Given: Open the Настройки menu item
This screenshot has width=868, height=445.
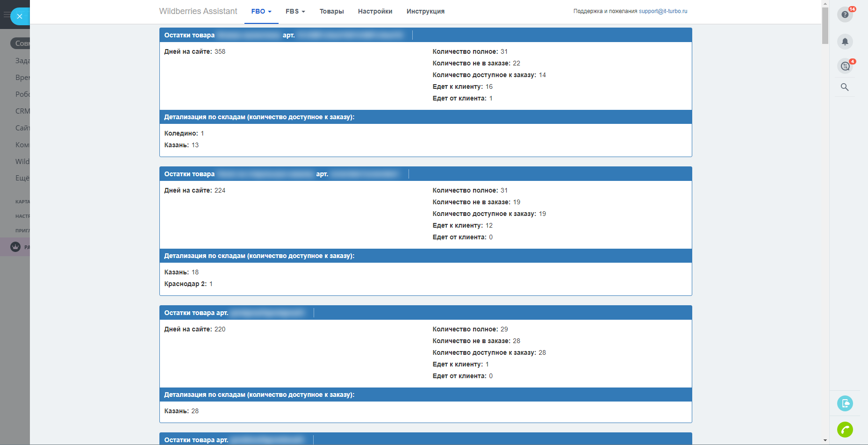Looking at the screenshot, I should coord(375,11).
